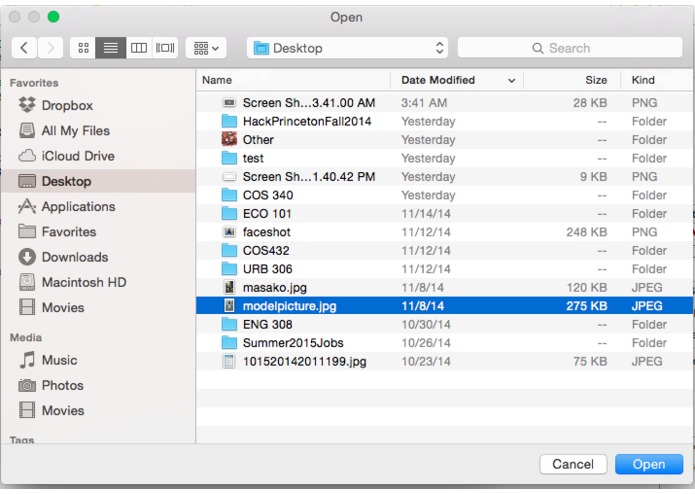Select Desktop in the sidebar

point(98,181)
